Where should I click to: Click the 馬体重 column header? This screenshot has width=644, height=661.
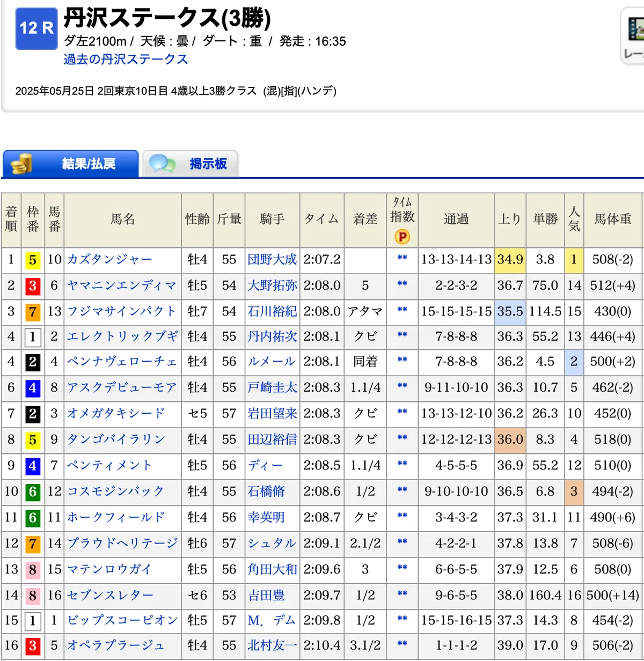pyautogui.click(x=613, y=219)
